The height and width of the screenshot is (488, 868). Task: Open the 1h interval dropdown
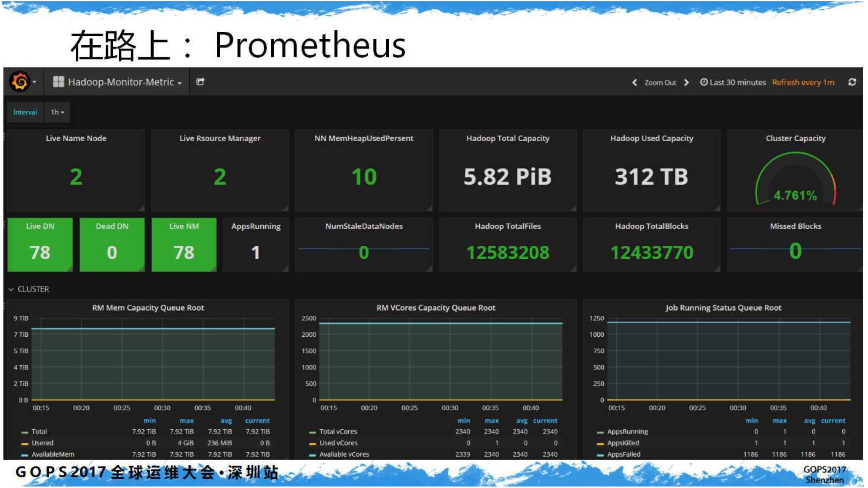pos(57,112)
